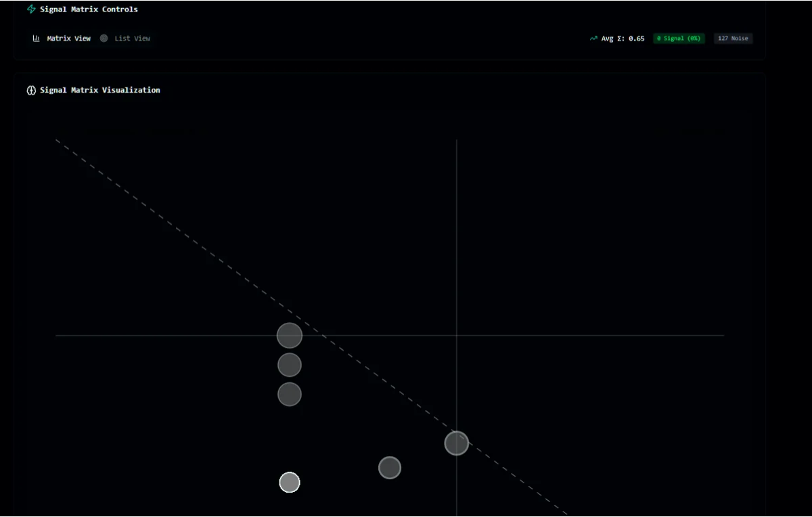Select the bright highlighted data point at the bottom
812x517 pixels.
(x=290, y=482)
